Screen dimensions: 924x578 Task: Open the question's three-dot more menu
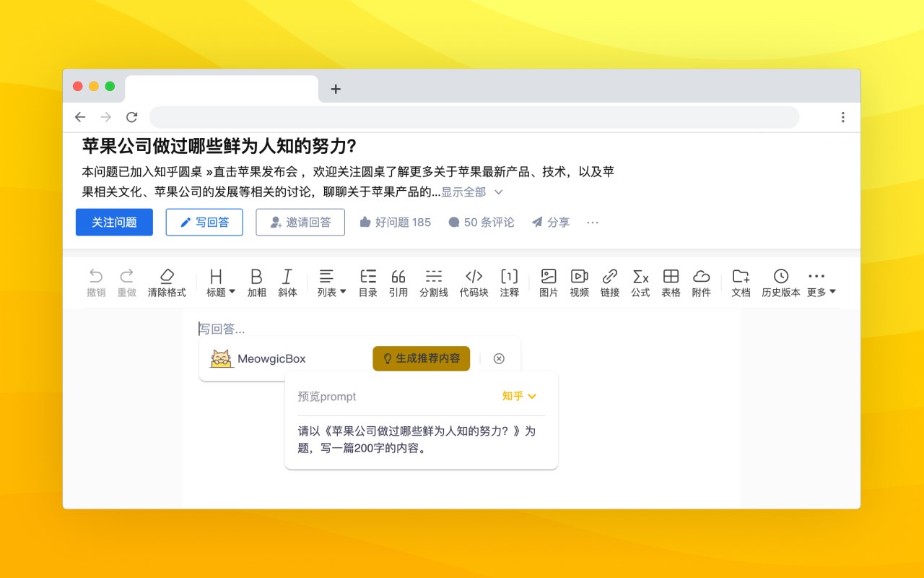[593, 223]
